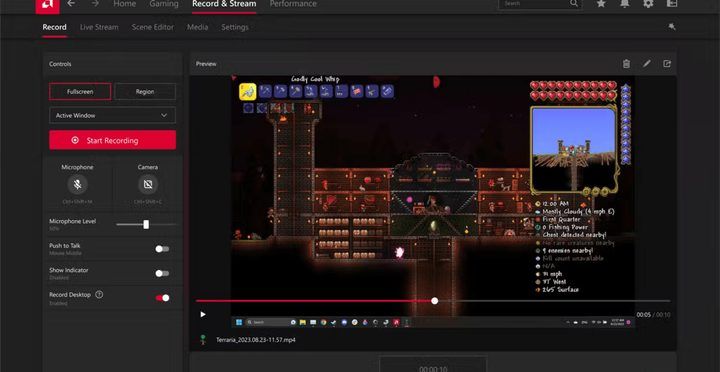This screenshot has width=720, height=372.
Task: Open settings gear icon in header
Action: point(648,4)
